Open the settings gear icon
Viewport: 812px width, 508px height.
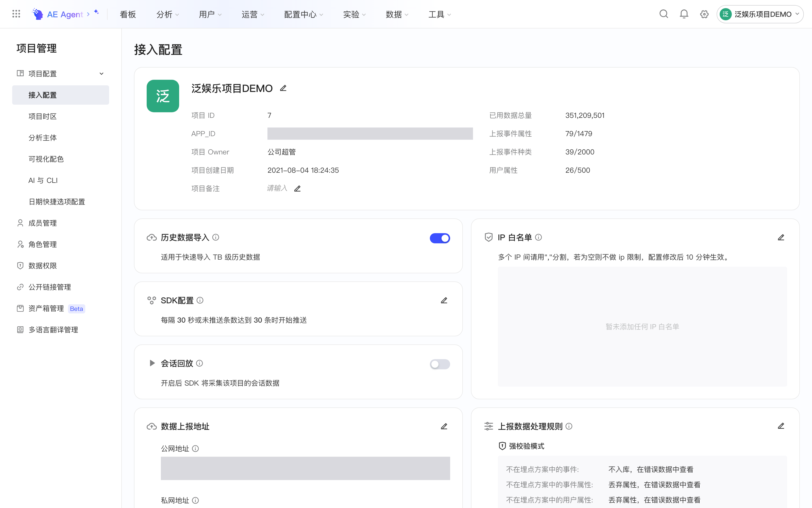[x=704, y=14]
